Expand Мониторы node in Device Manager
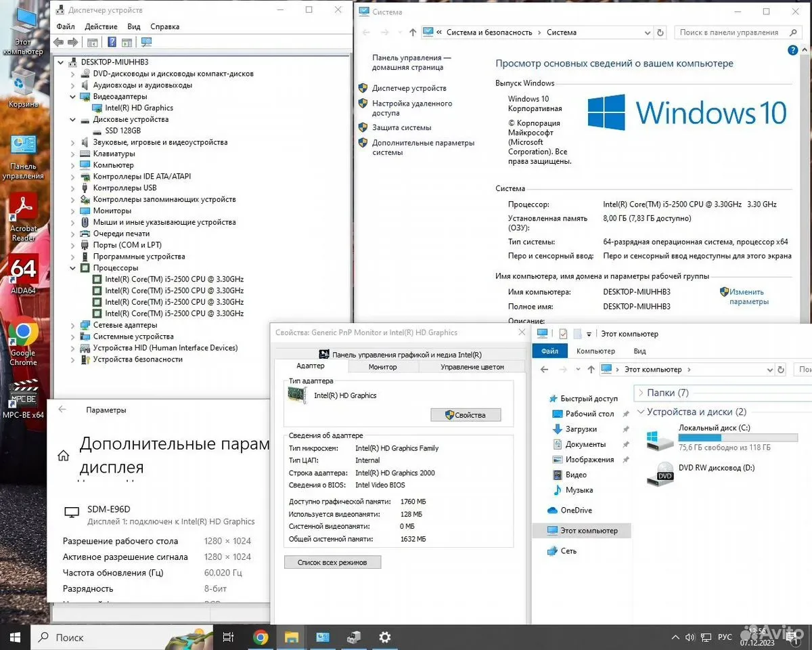The image size is (812, 650). pos(73,211)
